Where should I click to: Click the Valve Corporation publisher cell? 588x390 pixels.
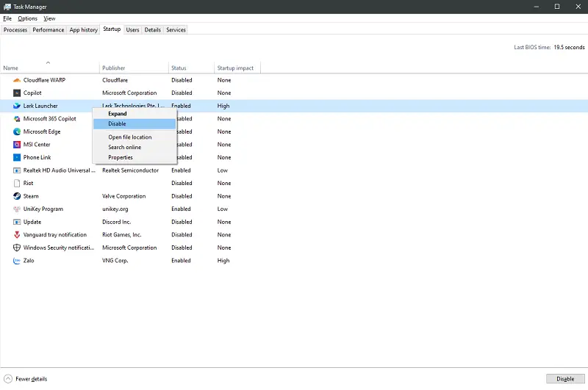coord(123,196)
